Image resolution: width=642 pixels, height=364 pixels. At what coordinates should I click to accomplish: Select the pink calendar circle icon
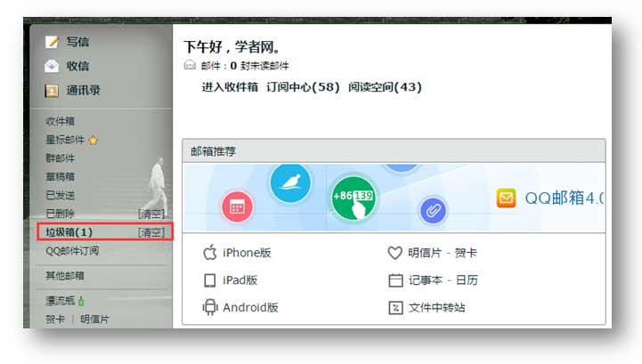point(237,207)
